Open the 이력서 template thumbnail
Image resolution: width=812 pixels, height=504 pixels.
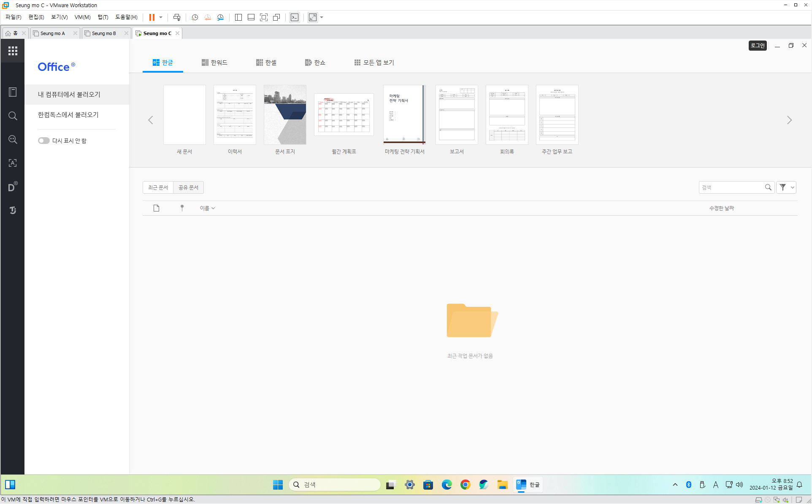tap(235, 115)
